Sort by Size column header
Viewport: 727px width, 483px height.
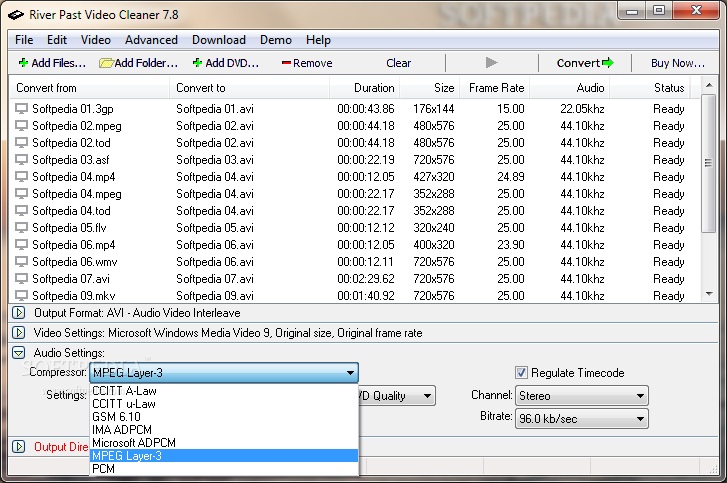430,88
